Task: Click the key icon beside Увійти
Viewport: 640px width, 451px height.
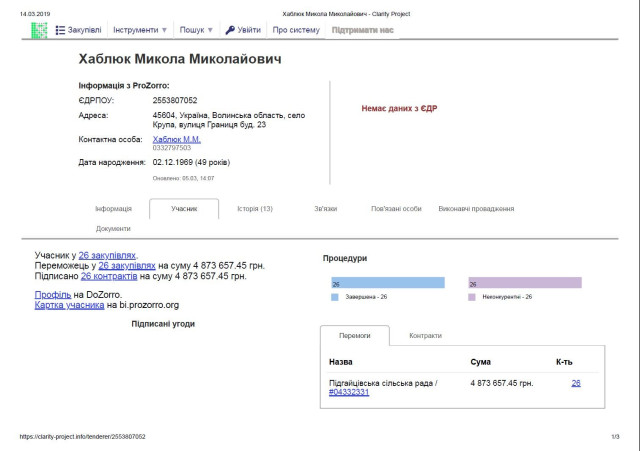Action: point(230,31)
